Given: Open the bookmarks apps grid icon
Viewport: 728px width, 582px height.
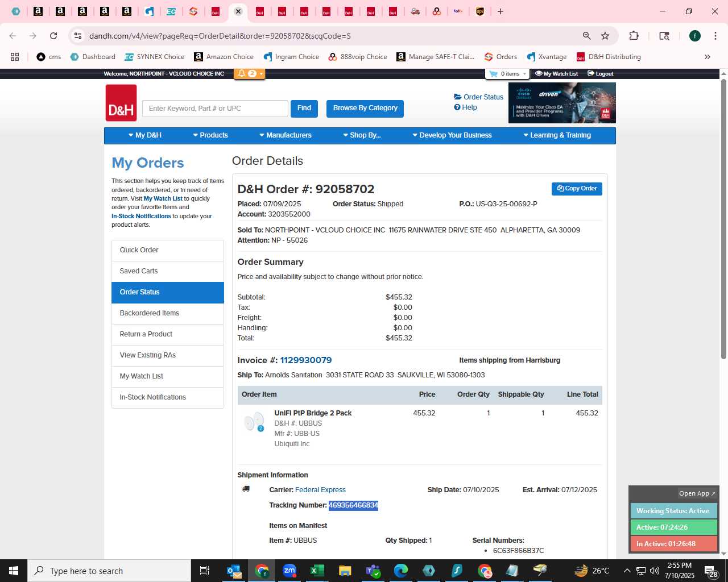Looking at the screenshot, I should (x=15, y=57).
